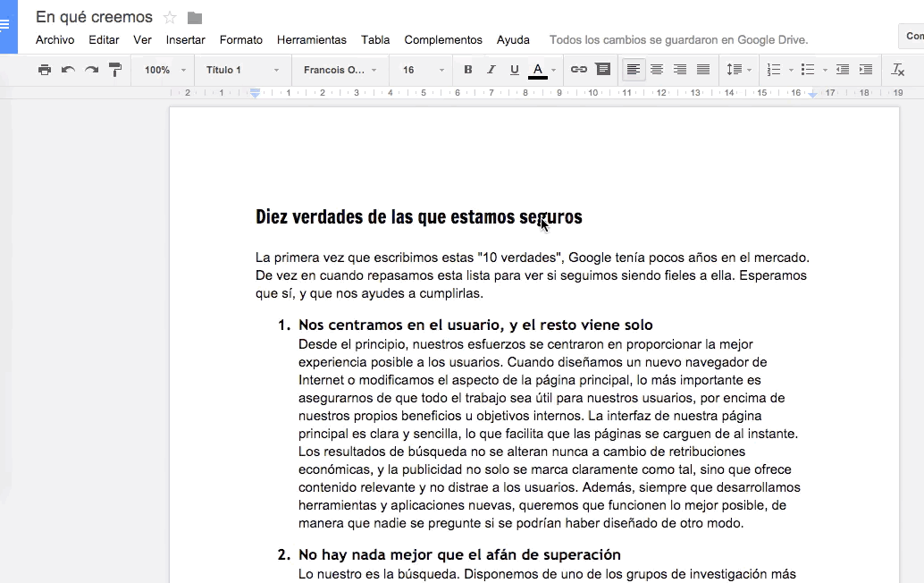Click the document title En qué creemos

[x=95, y=17]
